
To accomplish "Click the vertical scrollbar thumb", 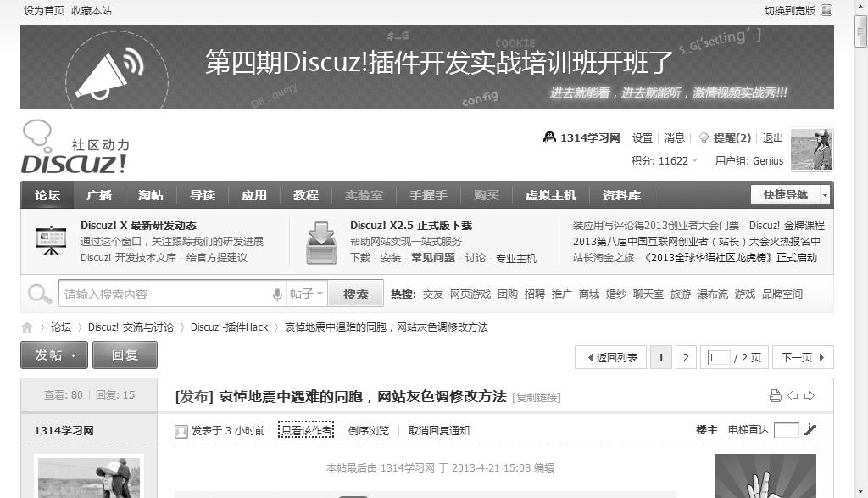I will tap(860, 31).
